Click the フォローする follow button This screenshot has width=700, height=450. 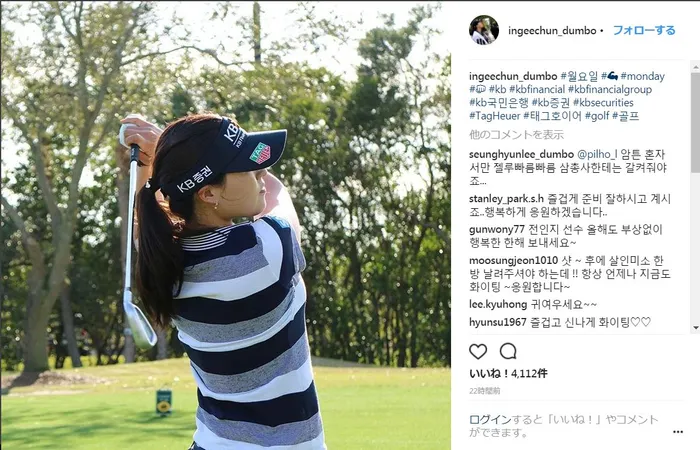pos(644,30)
